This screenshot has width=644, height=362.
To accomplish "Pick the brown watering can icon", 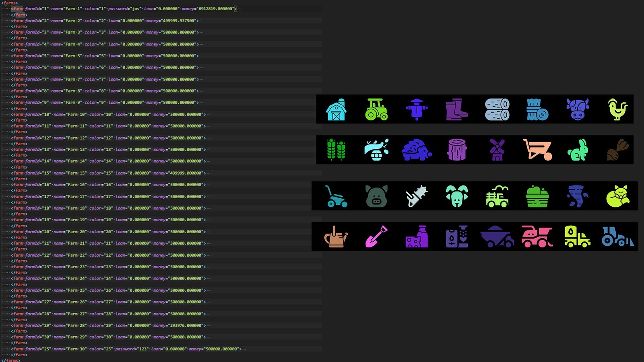I will pyautogui.click(x=336, y=237).
